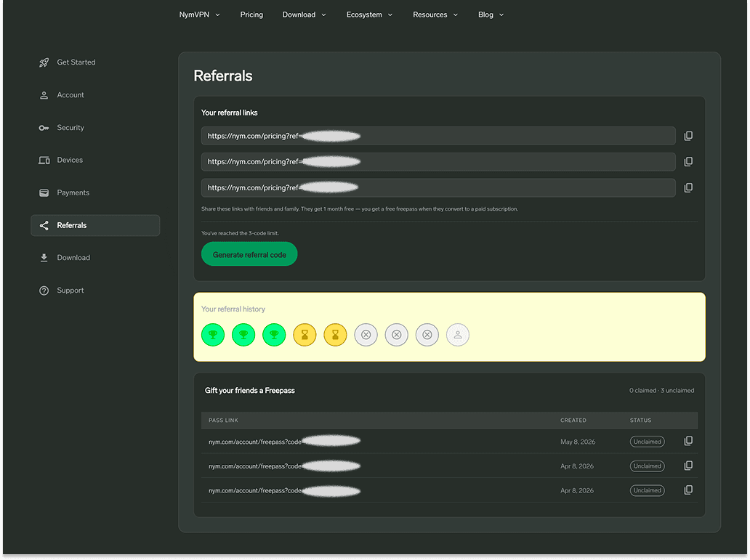Viewport: 750px width, 560px height.
Task: Click the Referrals page title
Action: (x=223, y=76)
